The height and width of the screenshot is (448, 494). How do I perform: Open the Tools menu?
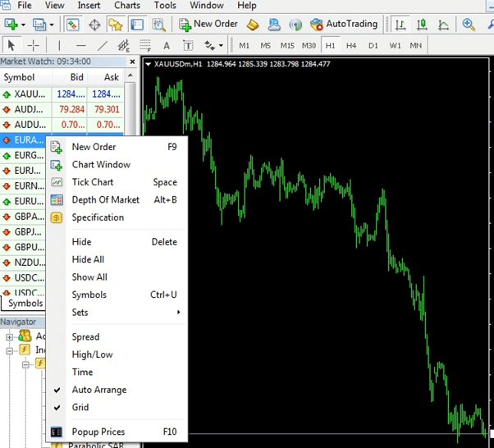[x=165, y=6]
